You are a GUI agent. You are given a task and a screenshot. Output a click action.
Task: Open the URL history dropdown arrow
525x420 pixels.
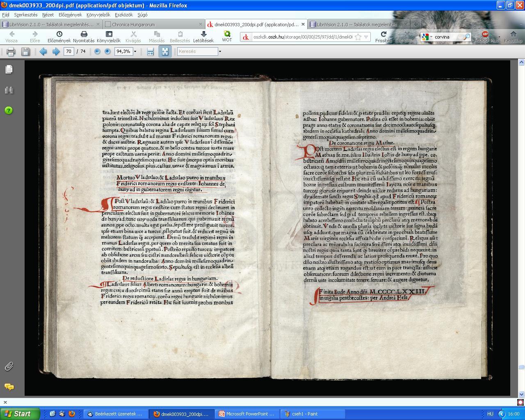pos(366,37)
